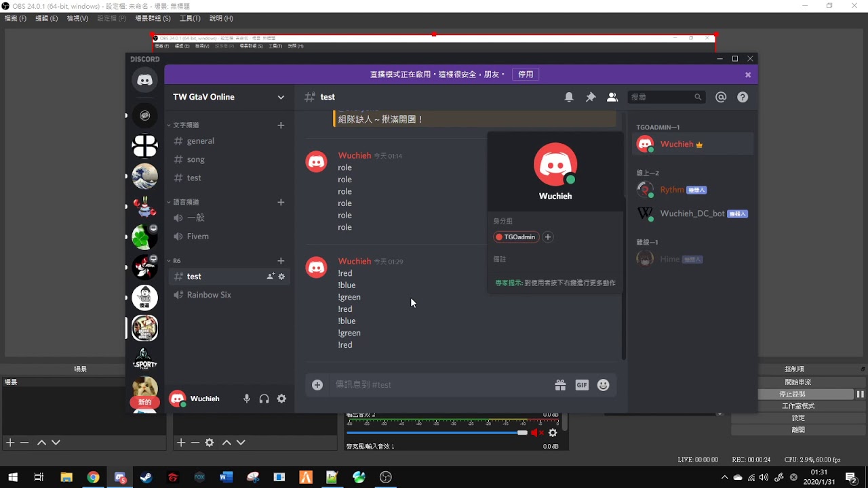Create invite for selected test channel
The height and width of the screenshot is (488, 868).
pyautogui.click(x=271, y=277)
